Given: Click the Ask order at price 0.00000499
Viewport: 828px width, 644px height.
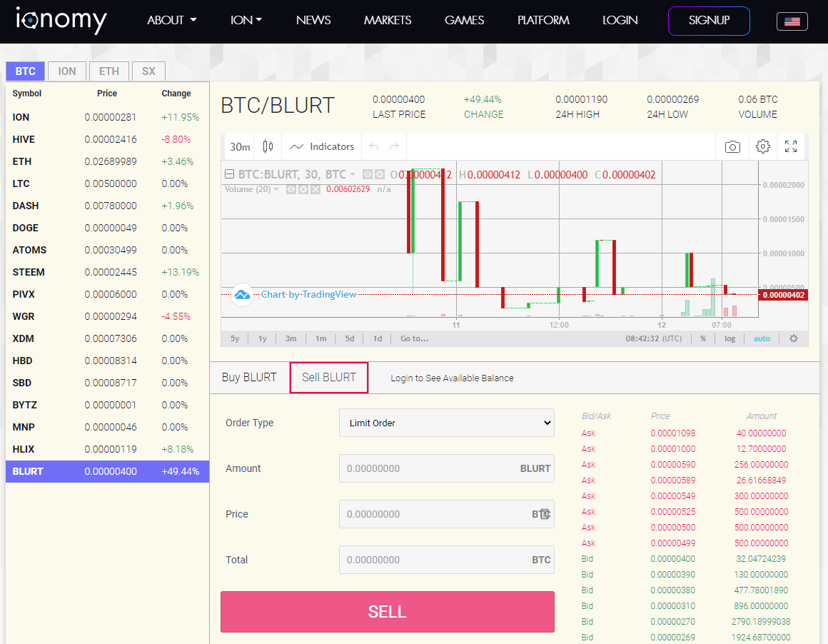Looking at the screenshot, I should pyautogui.click(x=685, y=543).
